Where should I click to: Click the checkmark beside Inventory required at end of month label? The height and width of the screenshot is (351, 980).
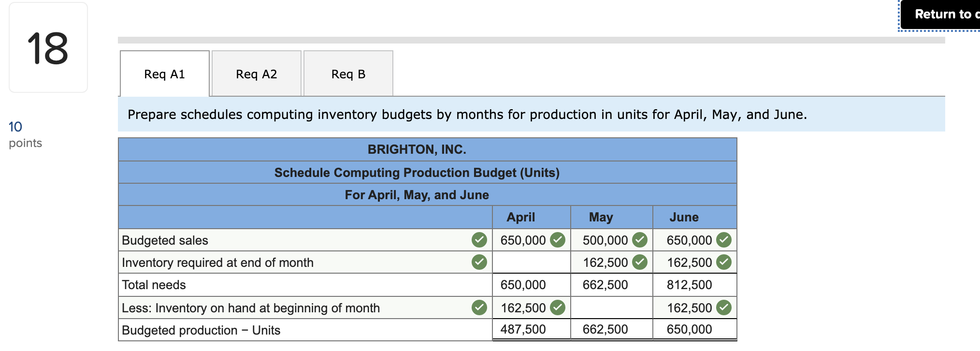click(479, 262)
